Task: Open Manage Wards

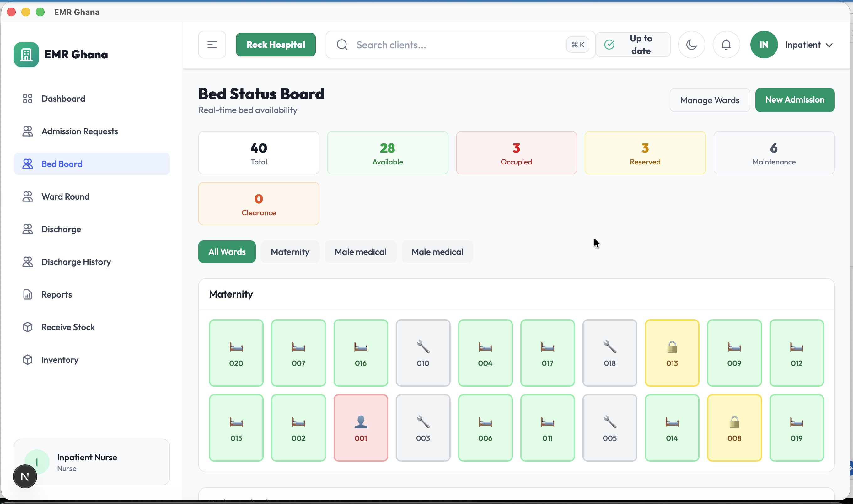Action: [709, 100]
